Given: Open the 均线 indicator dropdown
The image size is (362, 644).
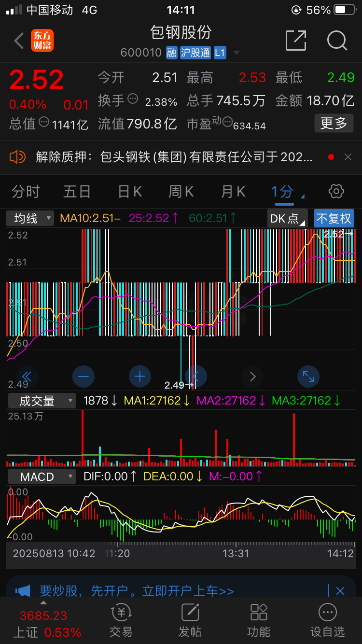Looking at the screenshot, I should 30,218.
